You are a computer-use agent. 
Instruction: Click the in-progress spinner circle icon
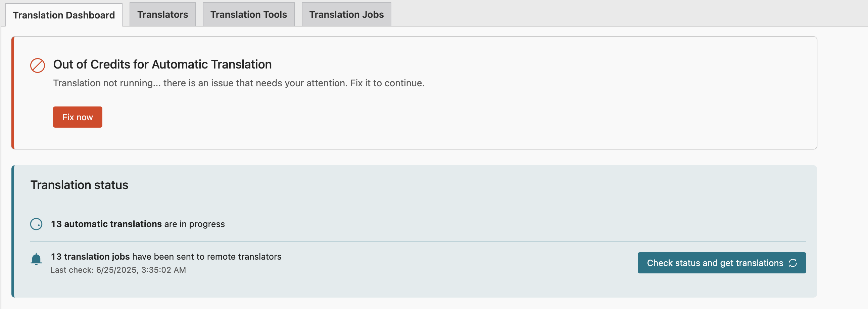pyautogui.click(x=36, y=224)
